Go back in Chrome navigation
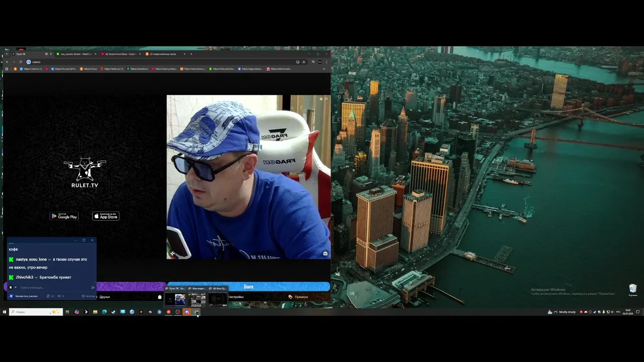The image size is (644, 362). click(x=7, y=62)
